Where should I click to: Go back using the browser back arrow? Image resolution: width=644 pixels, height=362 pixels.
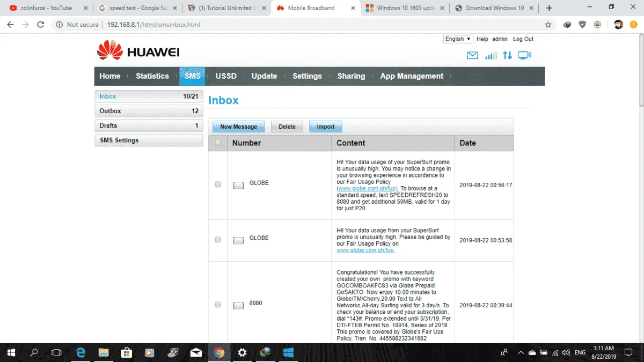point(10,25)
